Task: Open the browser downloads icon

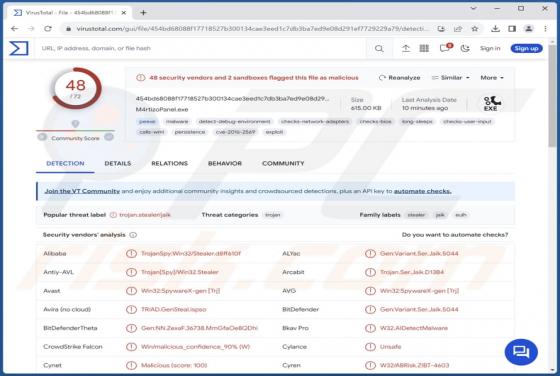Action: pyautogui.click(x=495, y=29)
